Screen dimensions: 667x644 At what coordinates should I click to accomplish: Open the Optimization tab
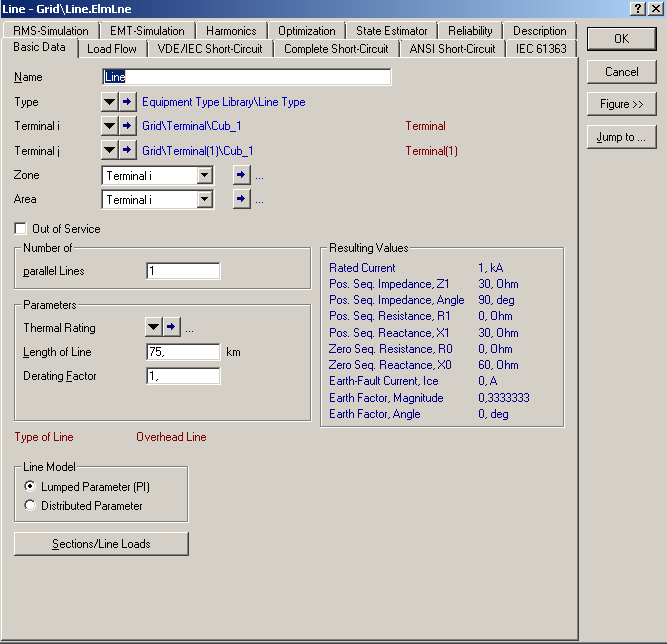click(307, 31)
